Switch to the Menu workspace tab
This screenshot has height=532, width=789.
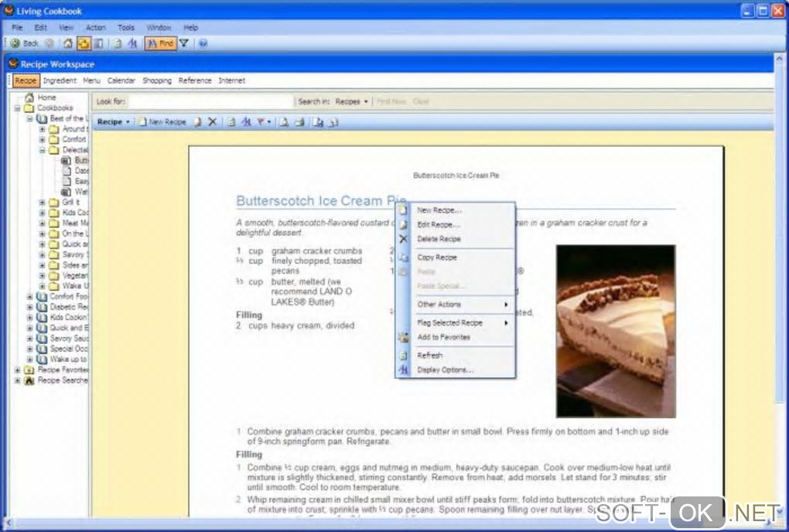click(91, 80)
